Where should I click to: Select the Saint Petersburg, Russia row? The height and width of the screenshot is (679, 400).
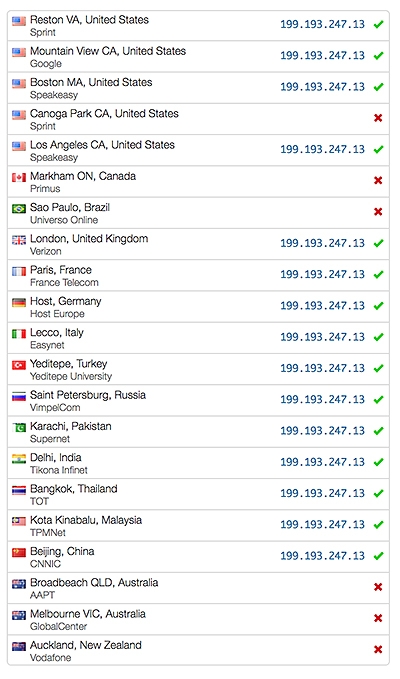click(198, 401)
